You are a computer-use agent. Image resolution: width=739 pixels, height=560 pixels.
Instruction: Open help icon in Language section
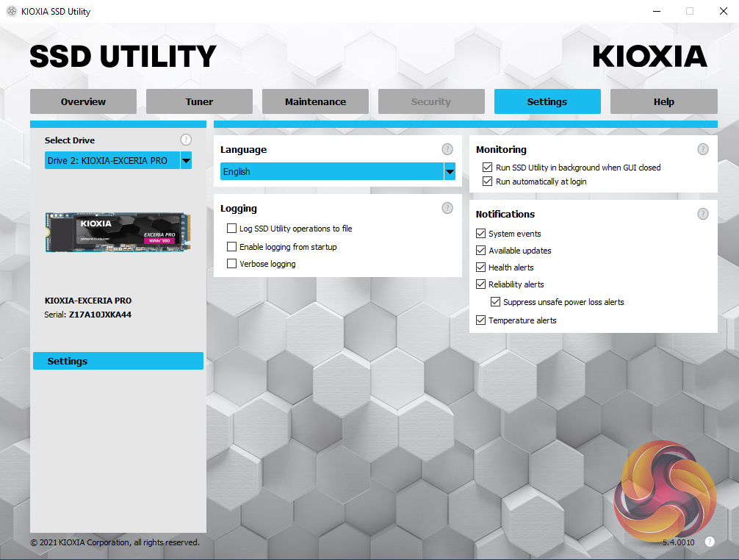(447, 149)
